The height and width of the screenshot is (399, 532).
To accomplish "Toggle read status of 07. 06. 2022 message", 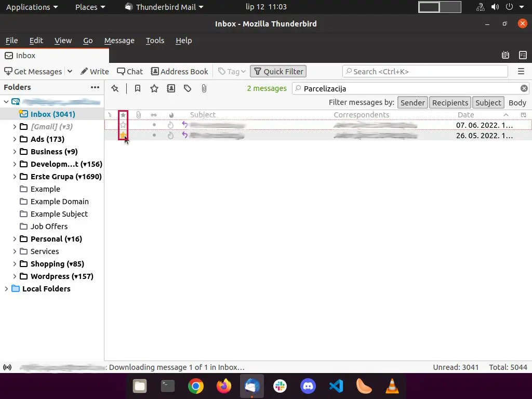I will (x=154, y=125).
